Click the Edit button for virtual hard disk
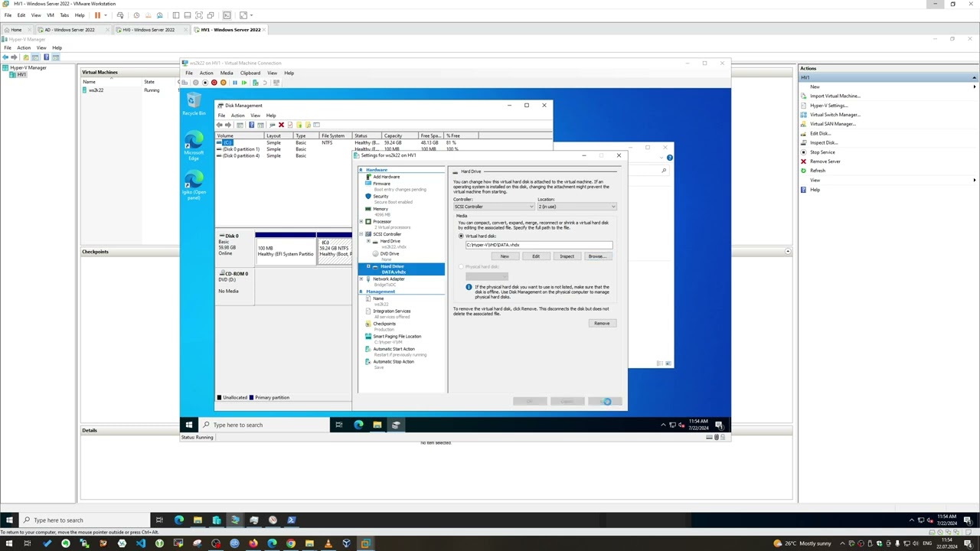 [536, 256]
